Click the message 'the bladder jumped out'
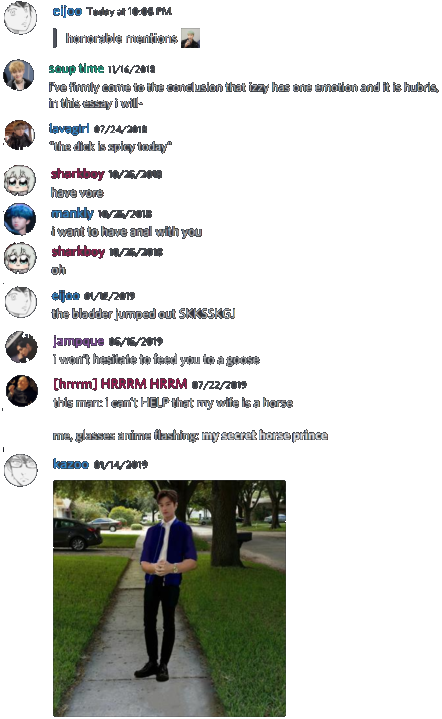This screenshot has width=442, height=719. tap(143, 314)
